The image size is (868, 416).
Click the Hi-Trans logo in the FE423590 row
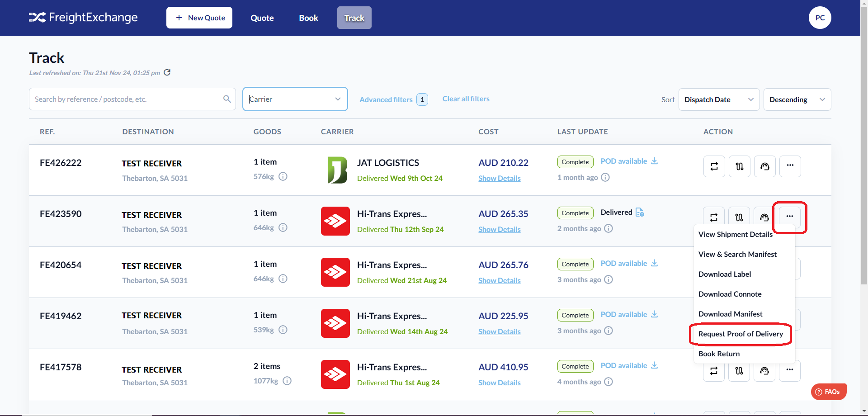click(x=335, y=221)
